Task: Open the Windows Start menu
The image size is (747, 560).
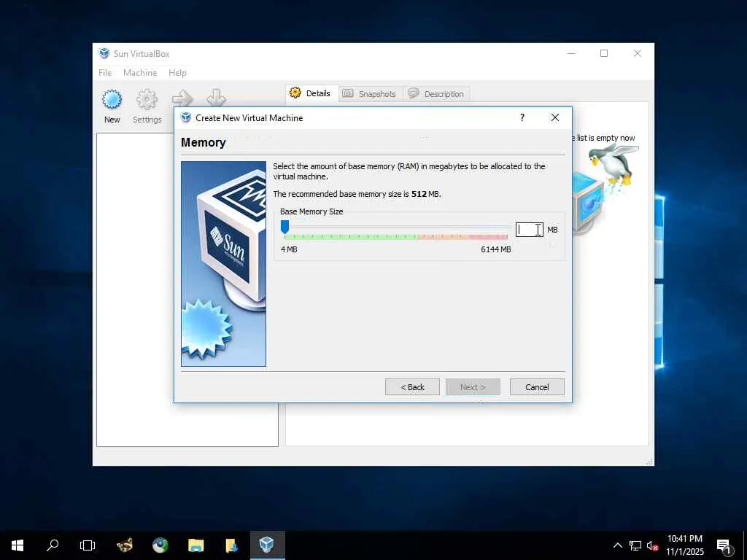Action: point(18,545)
